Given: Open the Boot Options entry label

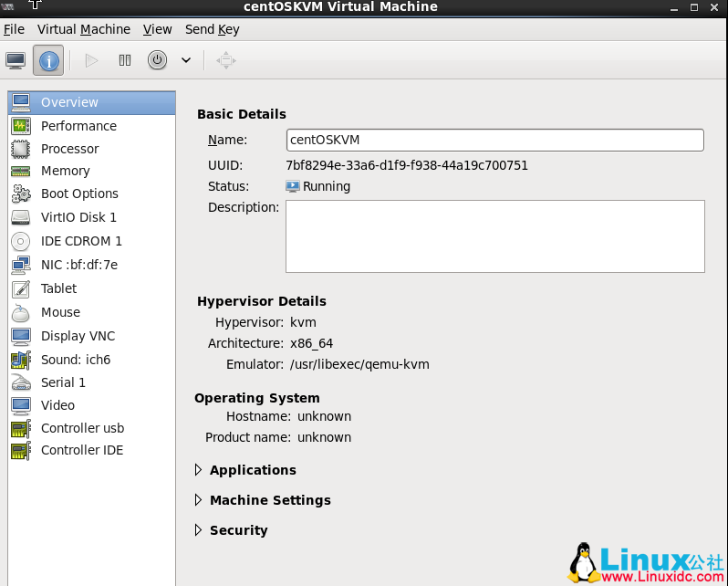Looking at the screenshot, I should coord(79,194).
